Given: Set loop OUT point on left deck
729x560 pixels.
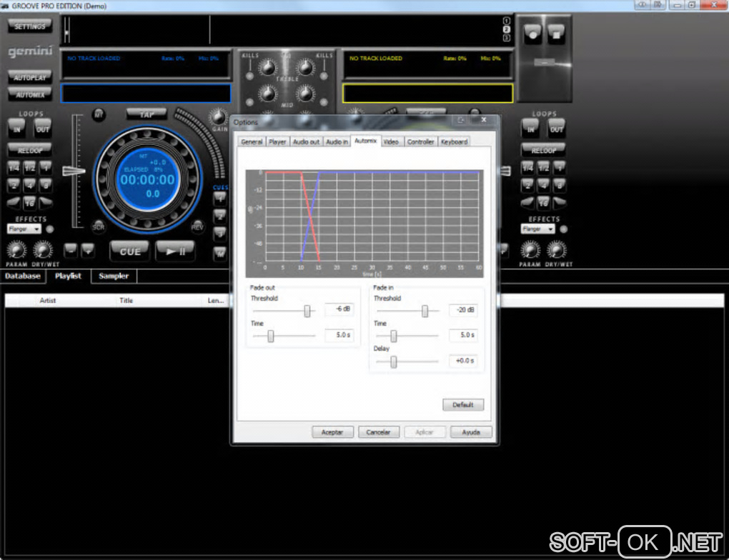Looking at the screenshot, I should click(x=42, y=129).
